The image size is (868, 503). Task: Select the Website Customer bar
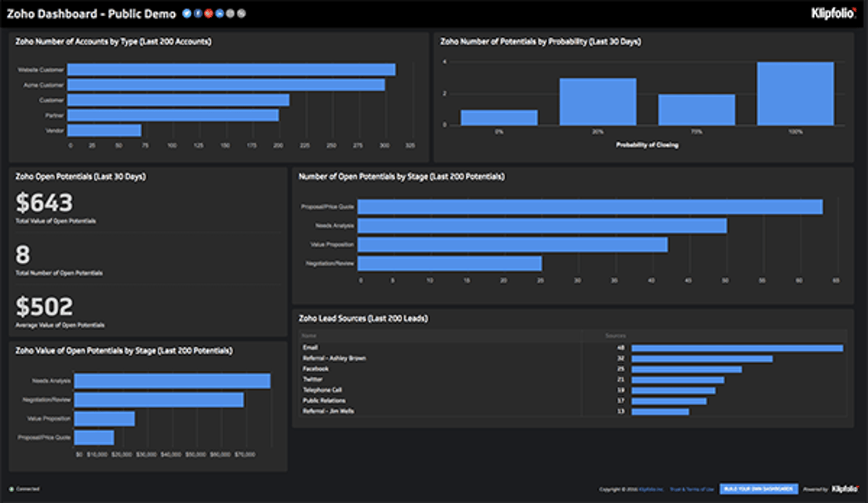[x=231, y=70]
